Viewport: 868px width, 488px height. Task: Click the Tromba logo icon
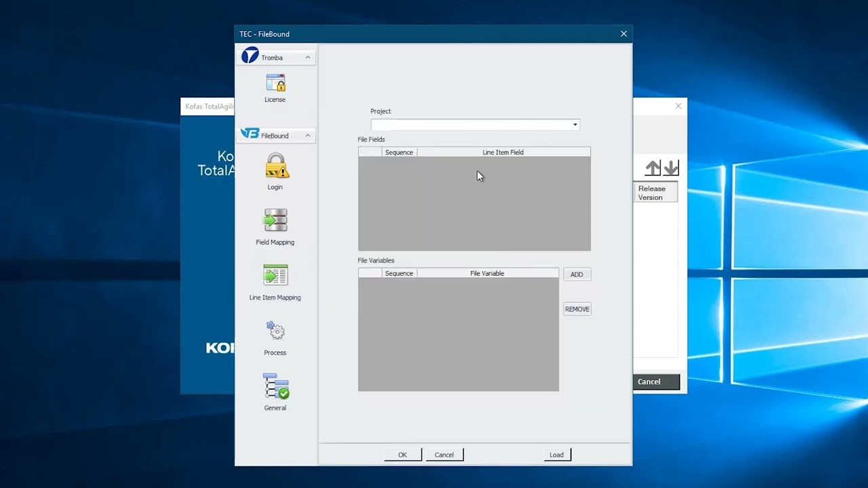coord(250,56)
